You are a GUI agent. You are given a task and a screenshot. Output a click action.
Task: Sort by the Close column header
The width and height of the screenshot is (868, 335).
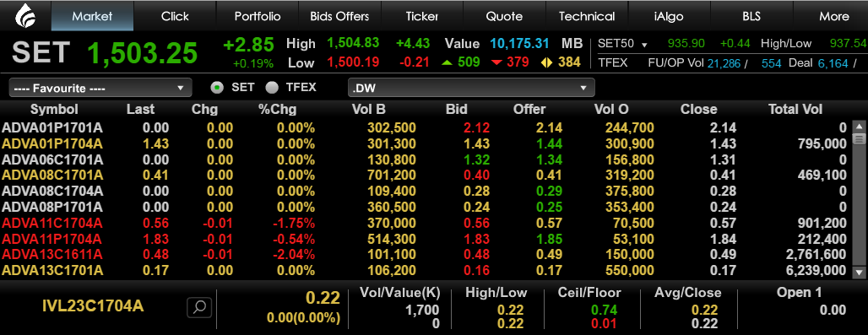point(698,110)
